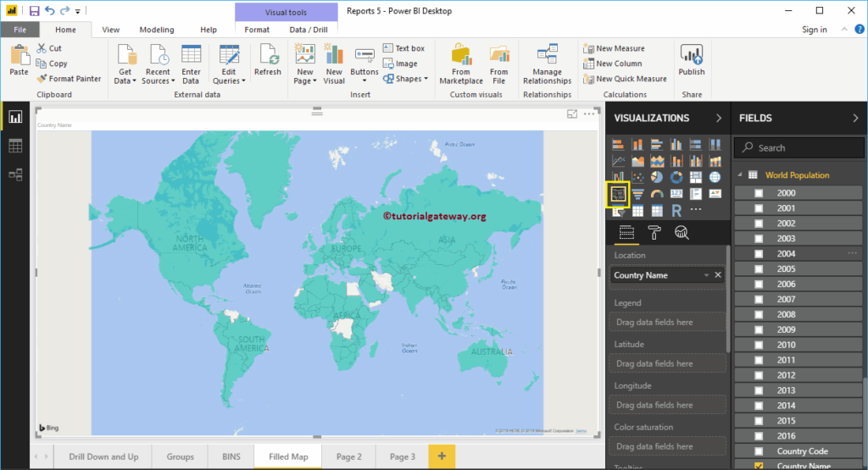Choose the Donut chart visualization

click(x=676, y=177)
